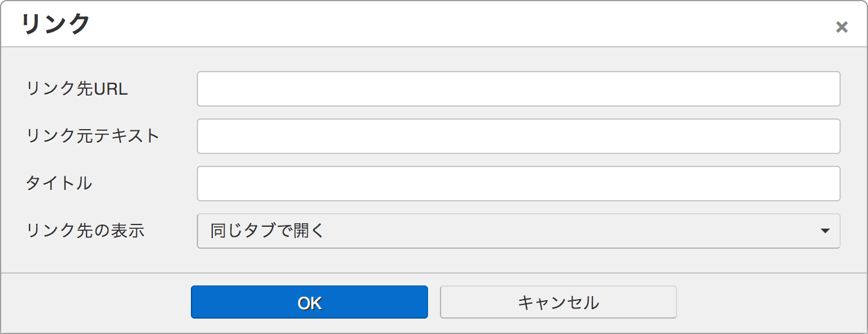Click the リンク先URL label
This screenshot has width=868, height=334.
point(77,89)
